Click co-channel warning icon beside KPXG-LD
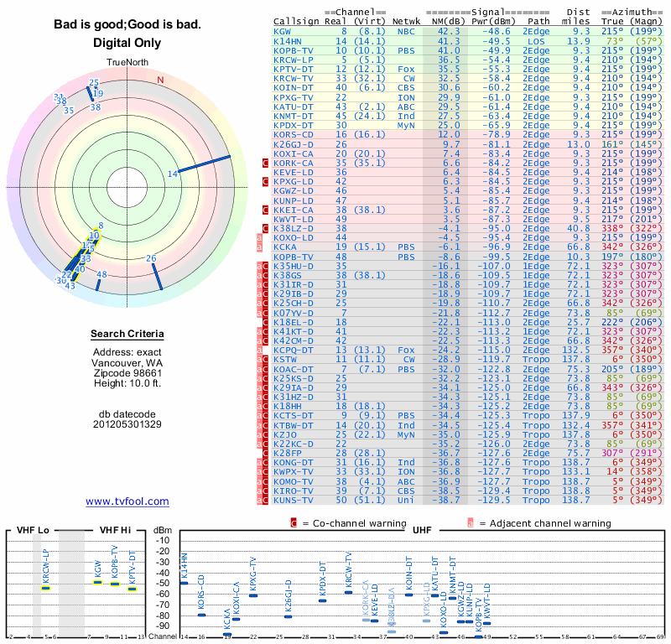This screenshot has height=644, width=671. click(x=265, y=182)
